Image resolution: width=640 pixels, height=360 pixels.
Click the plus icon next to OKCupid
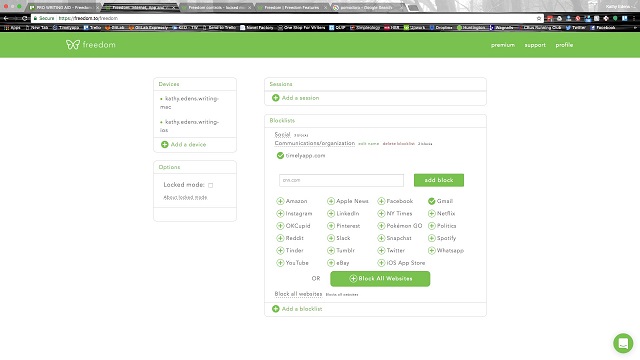point(280,226)
